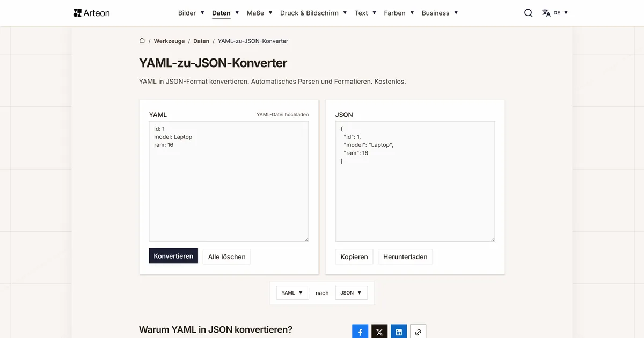Expand the Business menu arrow
Screen dimensions: 644x338
pos(456,13)
